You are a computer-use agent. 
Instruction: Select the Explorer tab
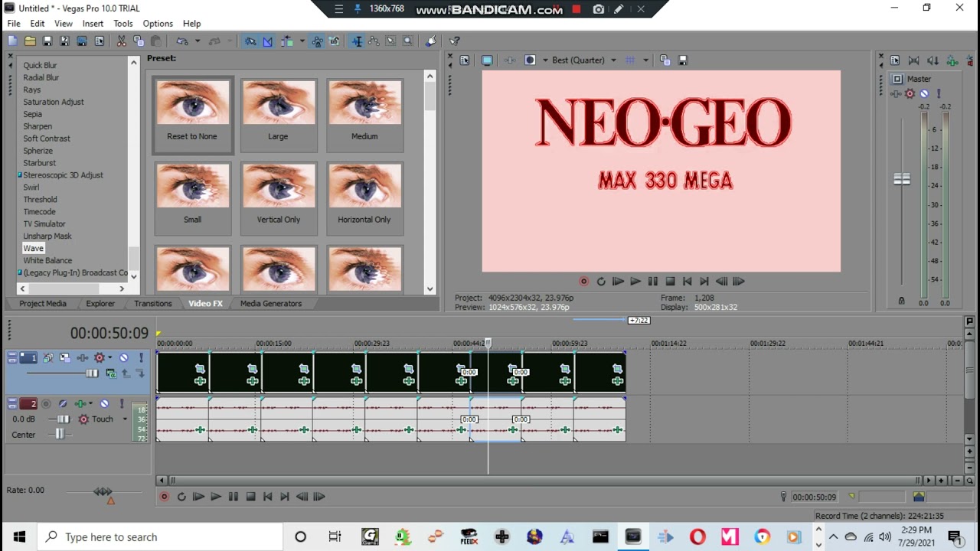(x=100, y=304)
